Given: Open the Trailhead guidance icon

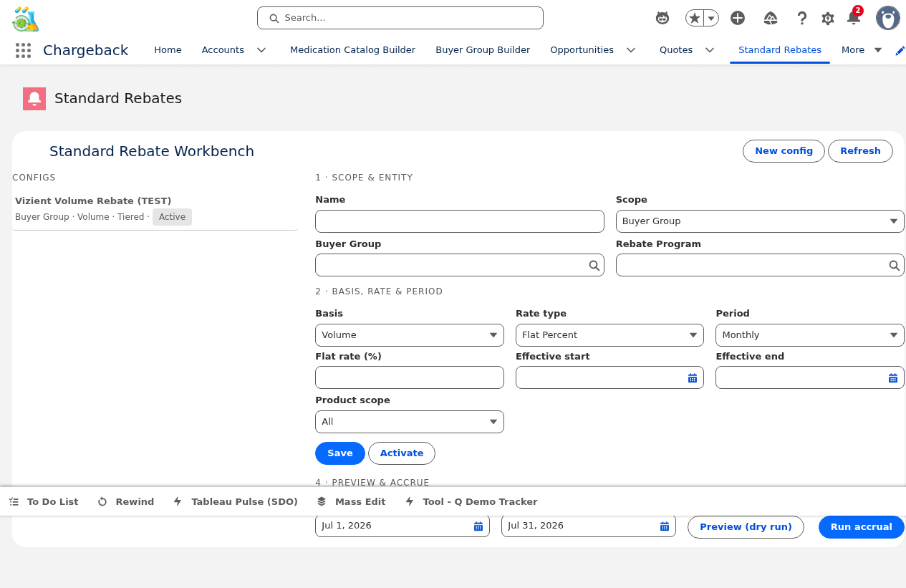Looking at the screenshot, I should click(x=771, y=18).
